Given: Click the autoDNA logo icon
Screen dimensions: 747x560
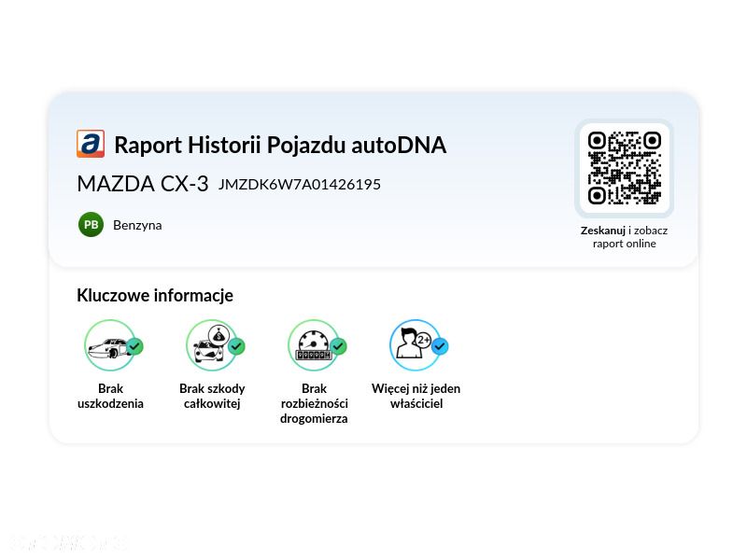Looking at the screenshot, I should (91, 144).
